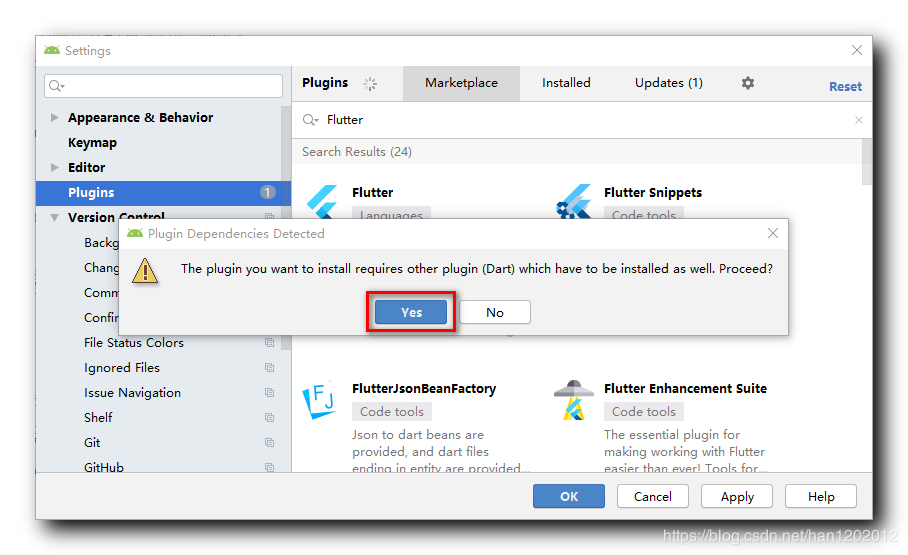The width and height of the screenshot is (908, 555).
Task: Click the Reset link
Action: point(845,86)
